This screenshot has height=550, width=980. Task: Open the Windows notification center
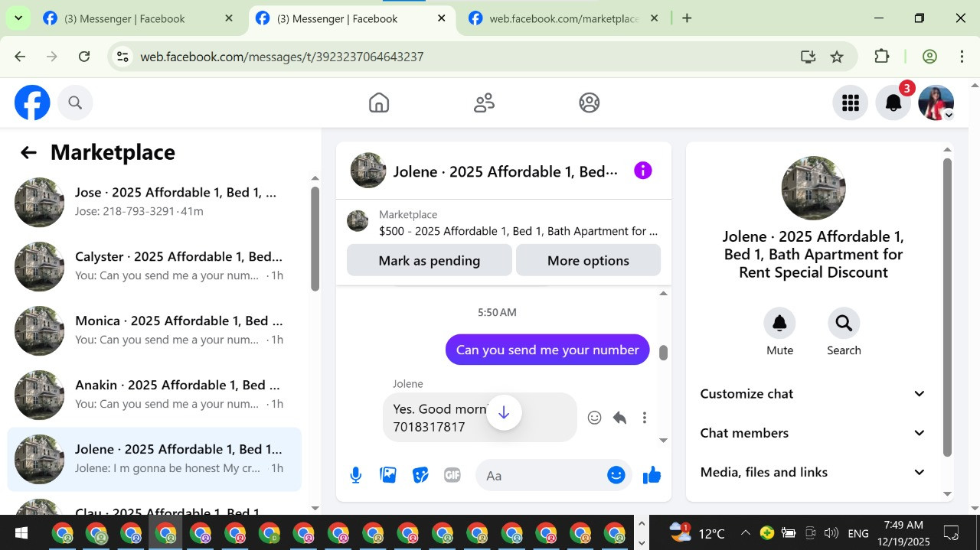pos(951,533)
